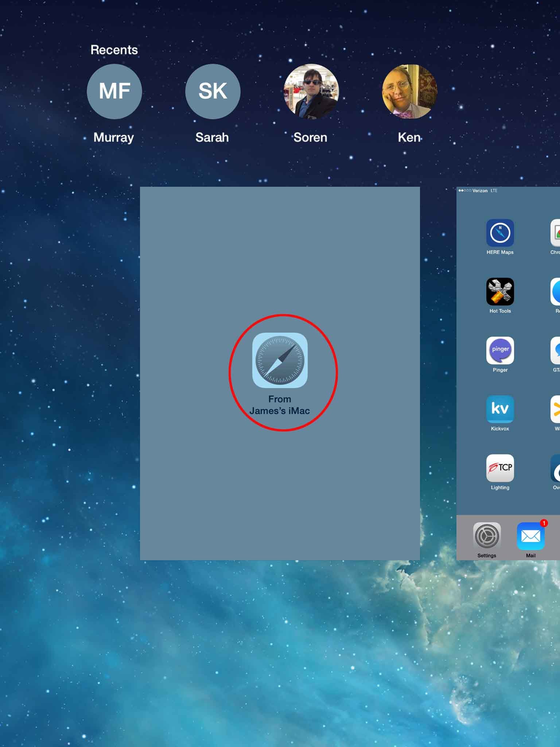Click the "Lighting" label text

point(500,488)
